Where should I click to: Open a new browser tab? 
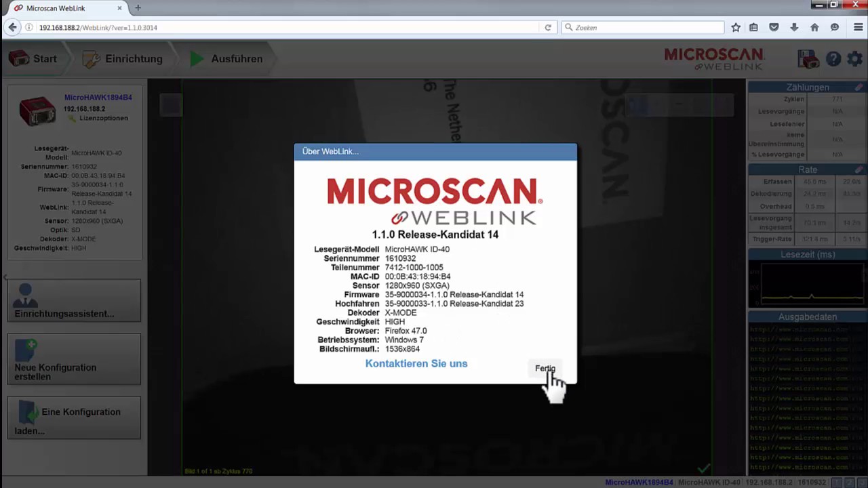click(138, 8)
